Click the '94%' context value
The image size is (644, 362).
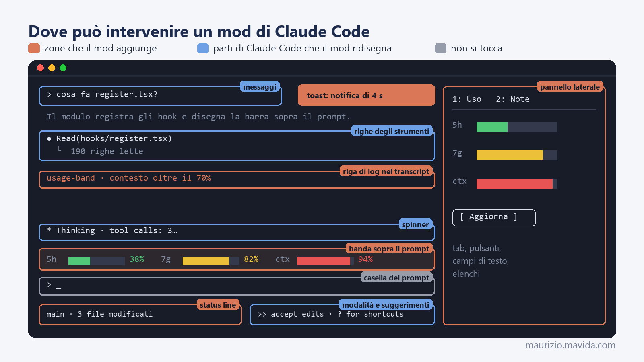[x=365, y=259]
